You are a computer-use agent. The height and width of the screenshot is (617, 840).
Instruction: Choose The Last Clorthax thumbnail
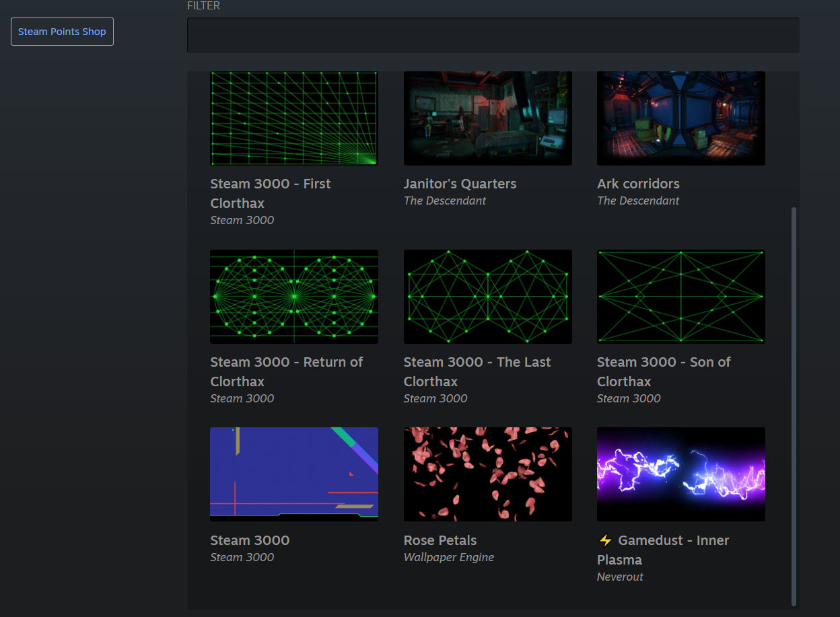488,297
